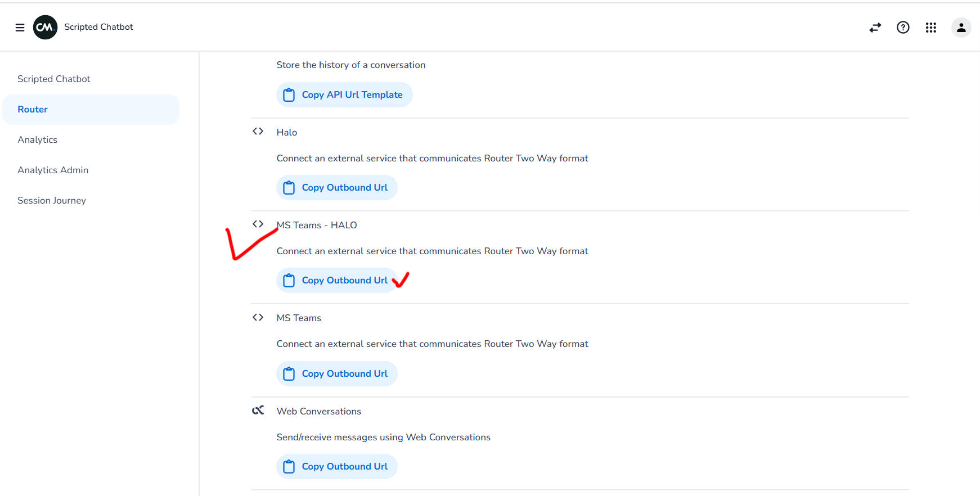The height and width of the screenshot is (496, 980).
Task: Click MS Teams - HALO 'Connect an external service' description
Action: [x=433, y=251]
